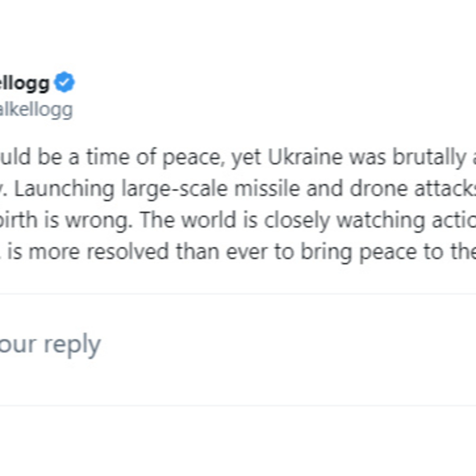Click the empty area beneath the reply section
476x476 pixels.
tap(238, 441)
